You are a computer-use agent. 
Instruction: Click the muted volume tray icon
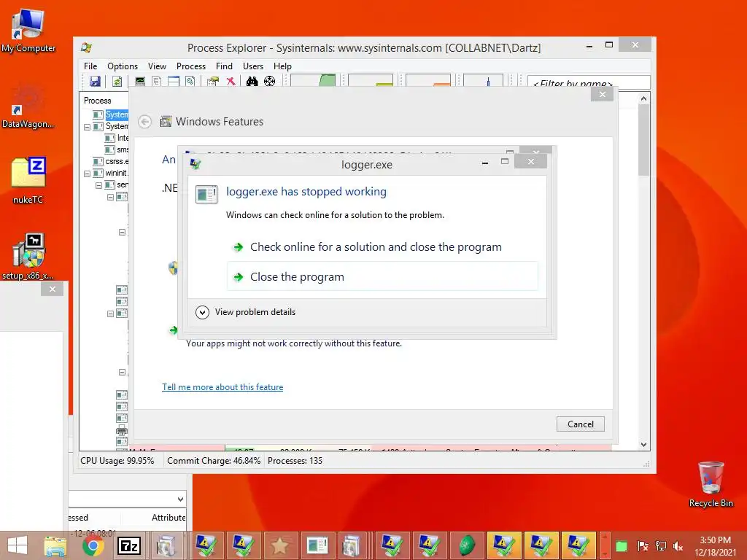click(x=678, y=545)
